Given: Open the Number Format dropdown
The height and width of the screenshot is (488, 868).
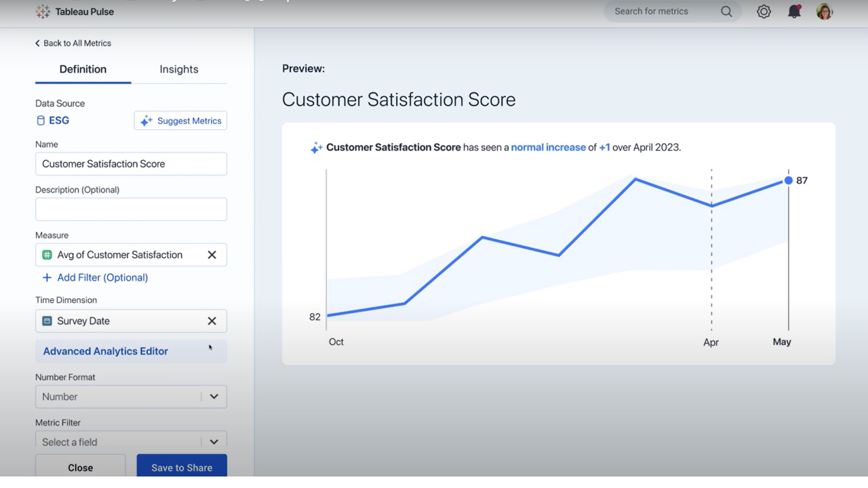Looking at the screenshot, I should 131,397.
